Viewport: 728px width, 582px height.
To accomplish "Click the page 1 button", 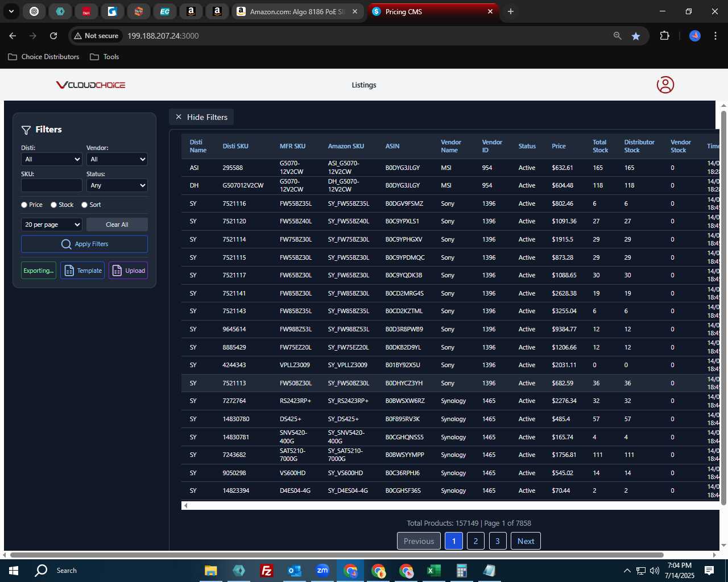I will tap(454, 541).
